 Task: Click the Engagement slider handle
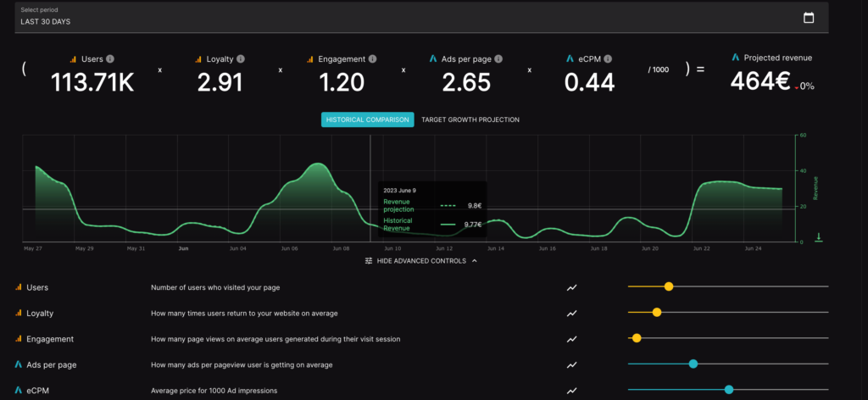(x=637, y=338)
